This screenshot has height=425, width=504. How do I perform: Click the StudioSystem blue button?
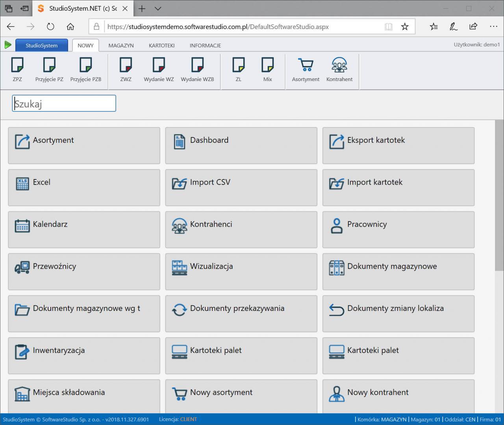[41, 46]
